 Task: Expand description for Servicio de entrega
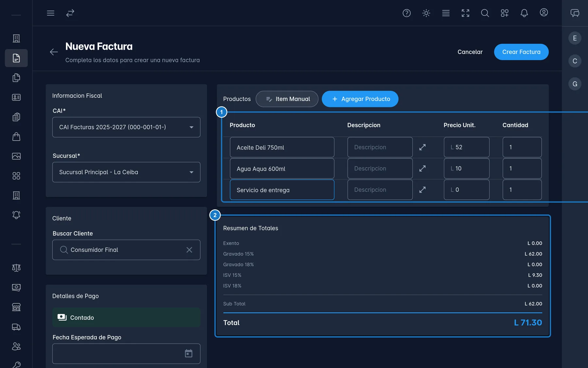click(422, 190)
